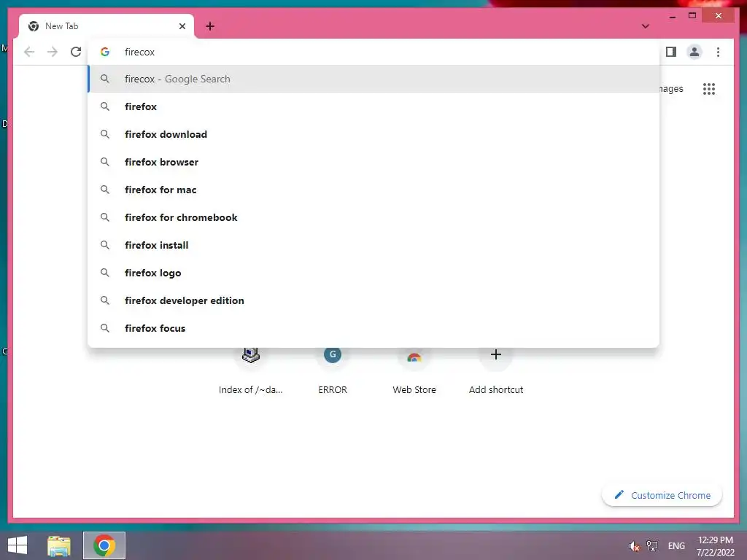Image resolution: width=747 pixels, height=560 pixels.
Task: Open the Images link
Action: (x=671, y=88)
